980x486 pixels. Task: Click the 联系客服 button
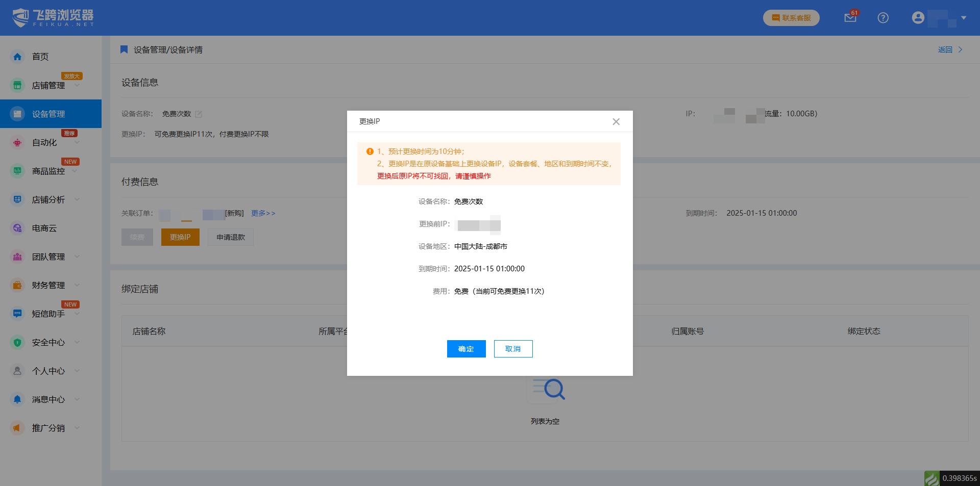[x=791, y=18]
